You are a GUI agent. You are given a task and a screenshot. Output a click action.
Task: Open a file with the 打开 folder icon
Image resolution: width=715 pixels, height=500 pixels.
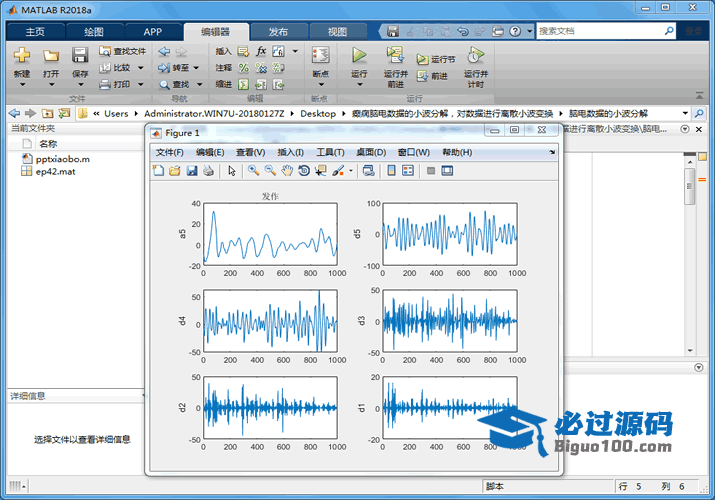coord(51,56)
